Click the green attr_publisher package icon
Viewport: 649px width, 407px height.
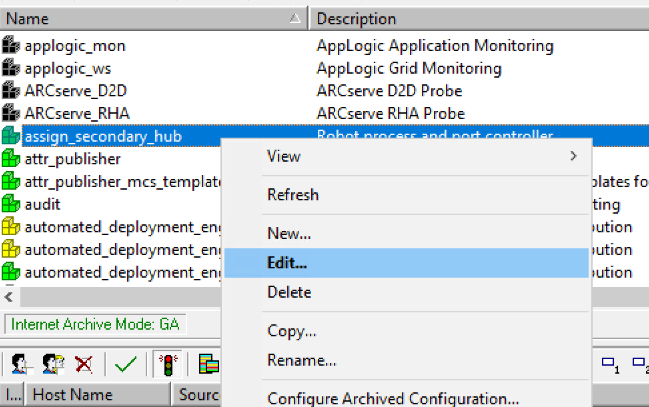coord(11,158)
